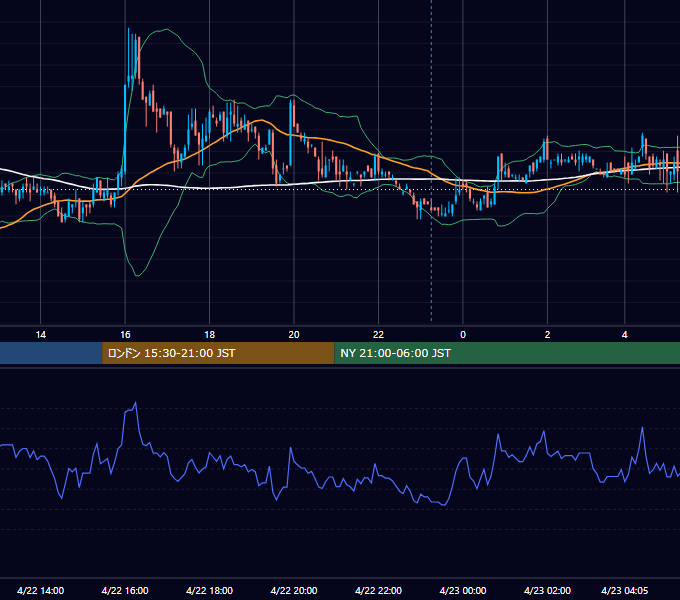Click the 22 hour label on the price chart axis
Image resolution: width=680 pixels, height=600 pixels.
point(378,335)
